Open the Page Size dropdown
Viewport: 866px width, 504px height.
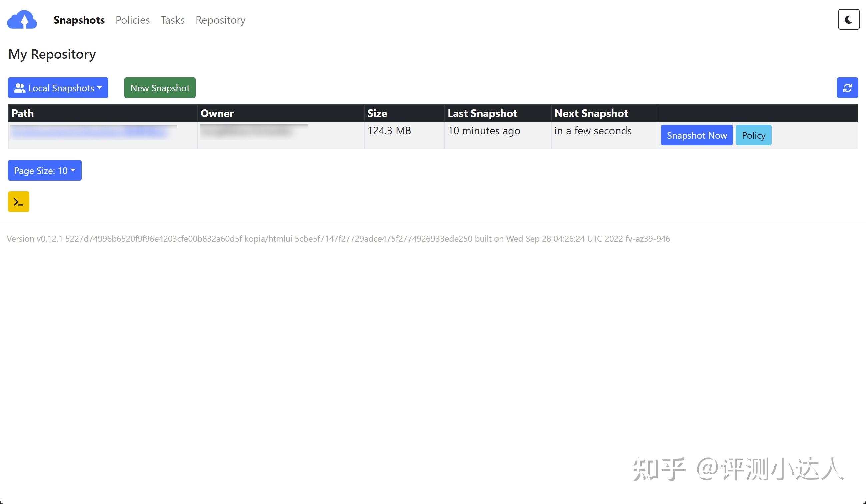(x=45, y=170)
